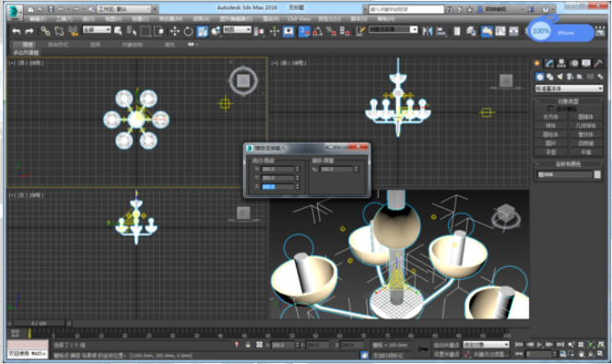
Task: Click the Undo arrow in main toolbar
Action: (16, 31)
